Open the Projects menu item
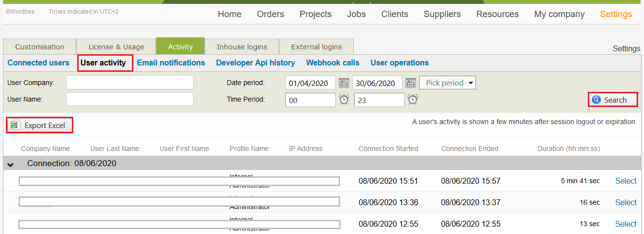 [315, 14]
